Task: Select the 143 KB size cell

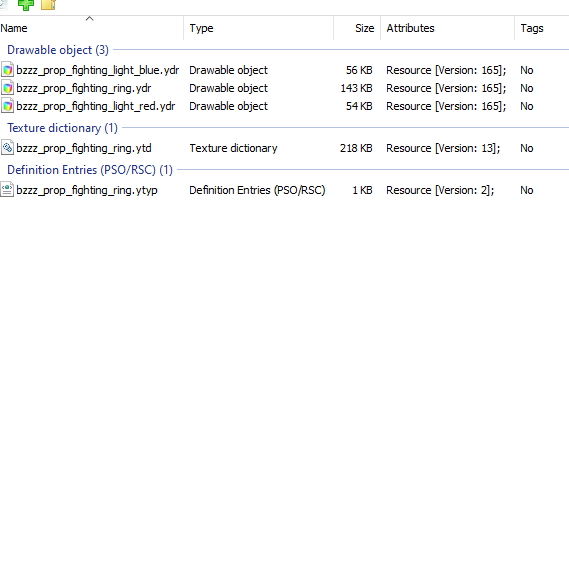Action: coord(356,88)
